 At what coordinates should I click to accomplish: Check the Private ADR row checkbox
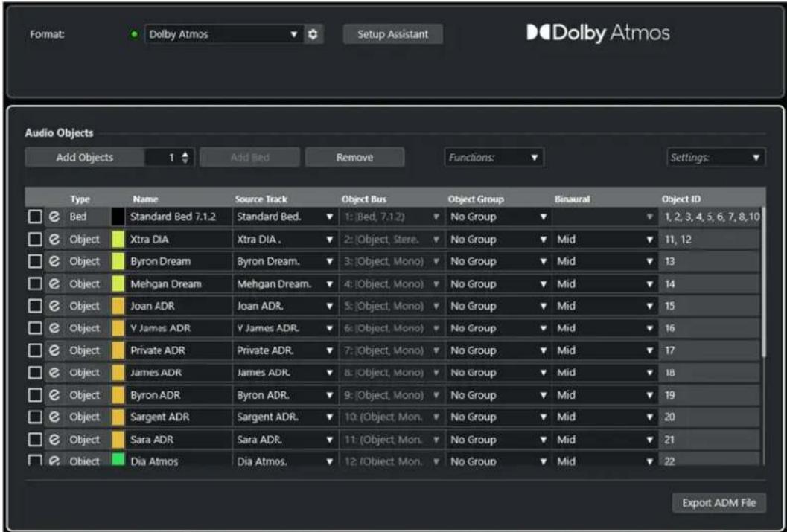tap(35, 350)
